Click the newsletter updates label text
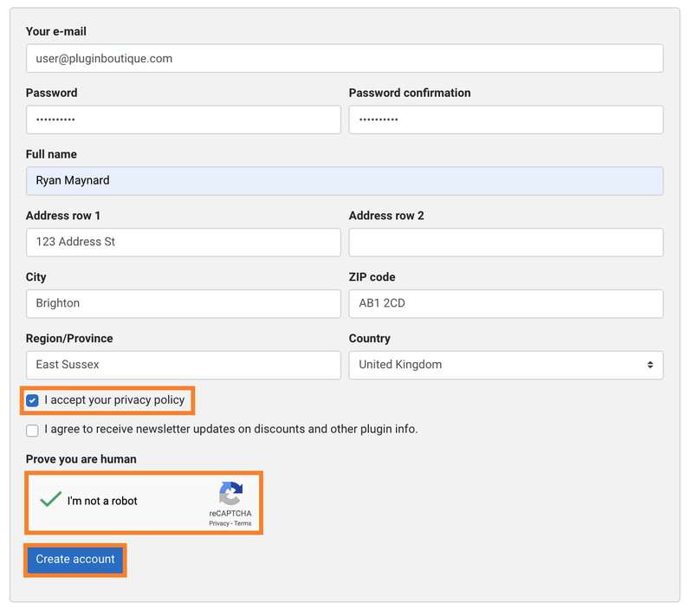Viewport: 693px width, 616px height. tap(230, 429)
